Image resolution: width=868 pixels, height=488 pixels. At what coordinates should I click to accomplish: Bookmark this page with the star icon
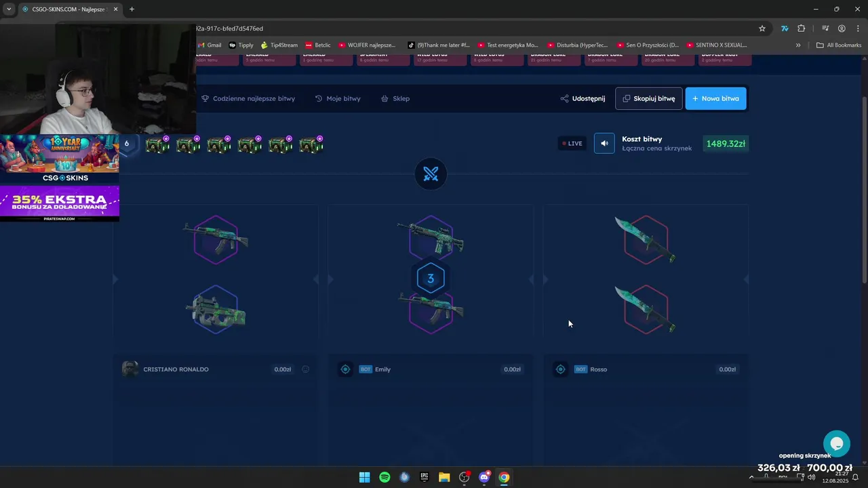coord(762,28)
